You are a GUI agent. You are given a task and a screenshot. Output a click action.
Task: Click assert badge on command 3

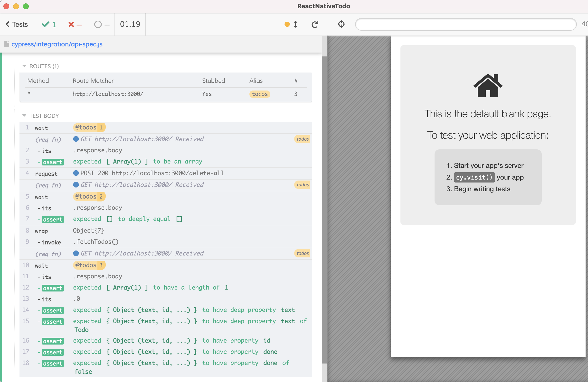click(53, 162)
